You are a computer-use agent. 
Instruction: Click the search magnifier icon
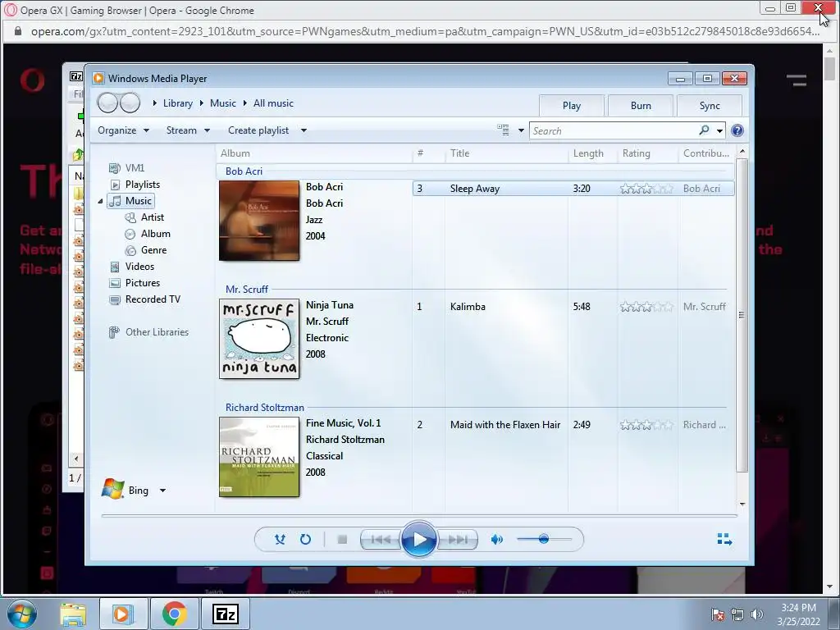pyautogui.click(x=704, y=130)
